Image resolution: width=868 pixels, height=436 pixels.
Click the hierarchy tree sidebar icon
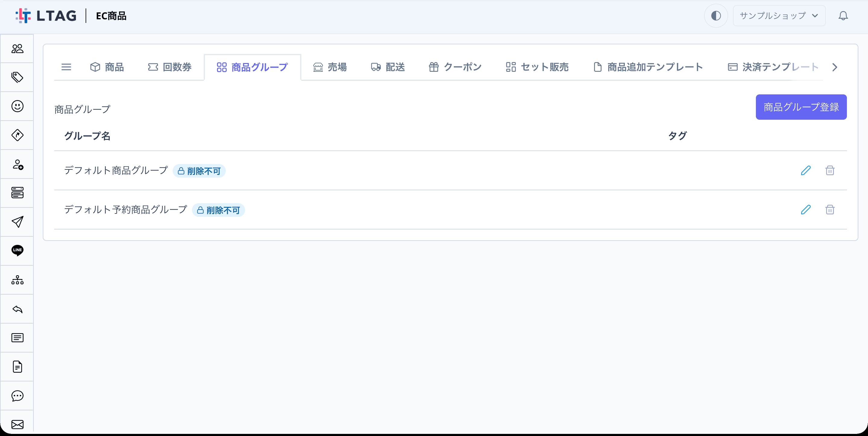tap(17, 280)
